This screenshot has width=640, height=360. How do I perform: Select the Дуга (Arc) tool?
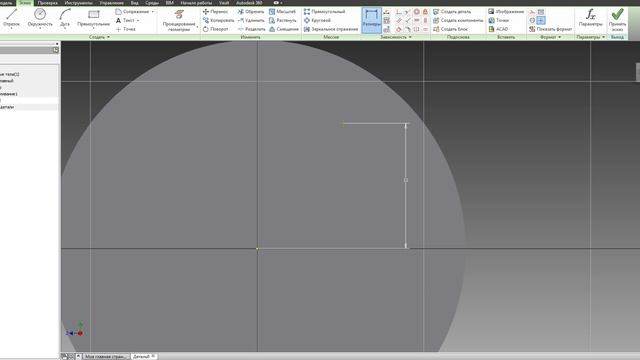[64, 18]
